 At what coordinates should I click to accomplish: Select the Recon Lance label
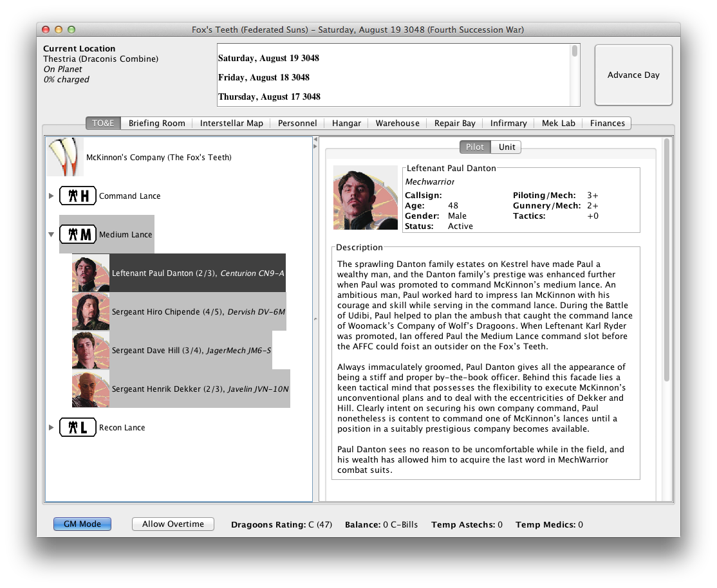[x=122, y=428]
